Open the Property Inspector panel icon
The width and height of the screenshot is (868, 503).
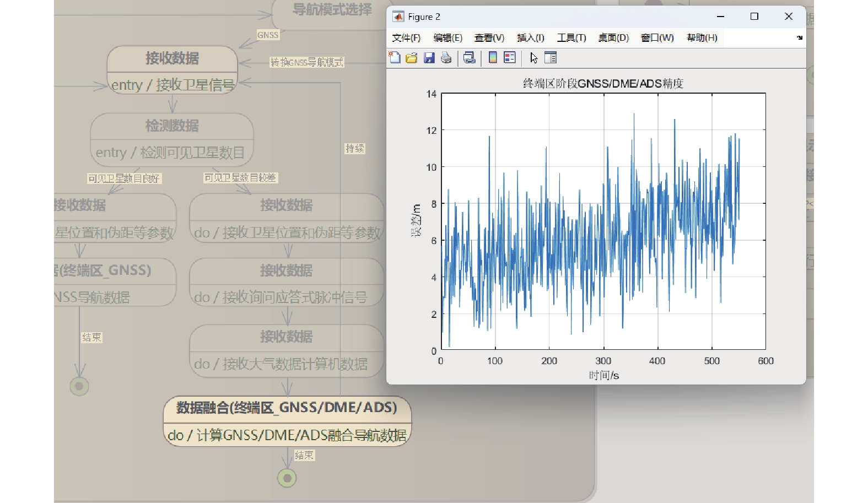coord(551,58)
